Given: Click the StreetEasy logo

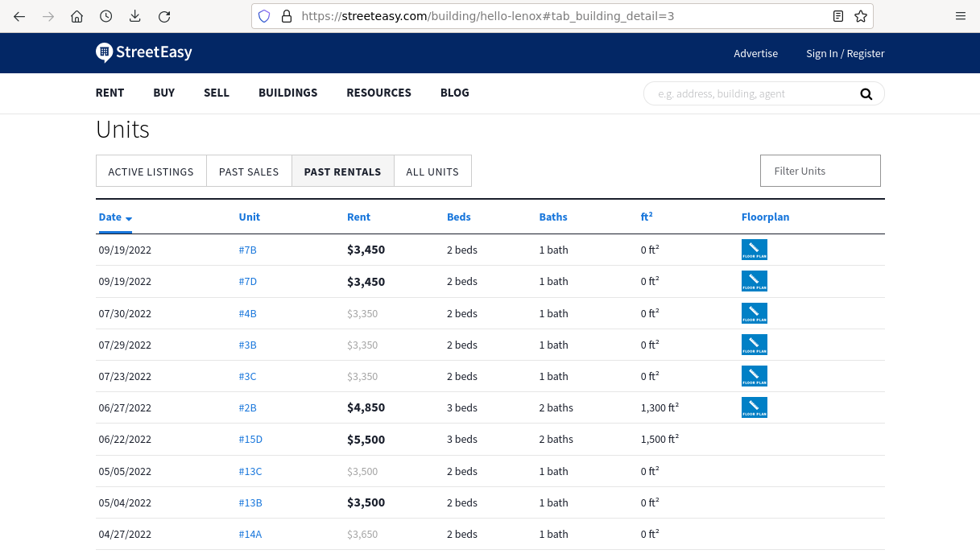Looking at the screenshot, I should pyautogui.click(x=144, y=53).
